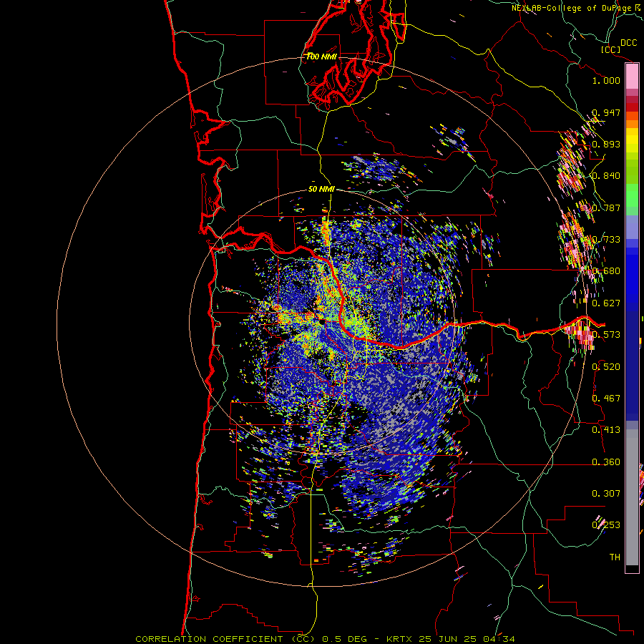The width and height of the screenshot is (644, 644).
Task: Click the DCC label above the color scale
Action: coord(628,43)
